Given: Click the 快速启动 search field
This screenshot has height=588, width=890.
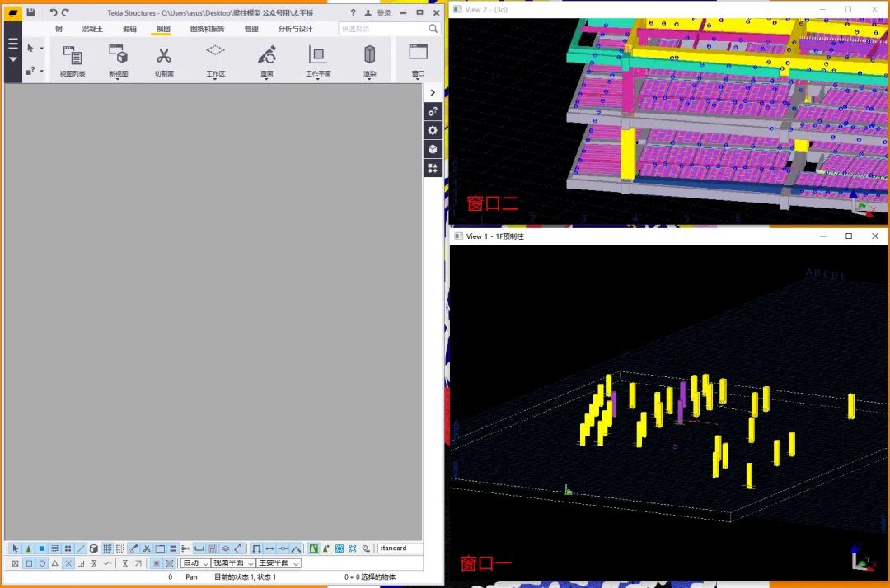Looking at the screenshot, I should 383,29.
